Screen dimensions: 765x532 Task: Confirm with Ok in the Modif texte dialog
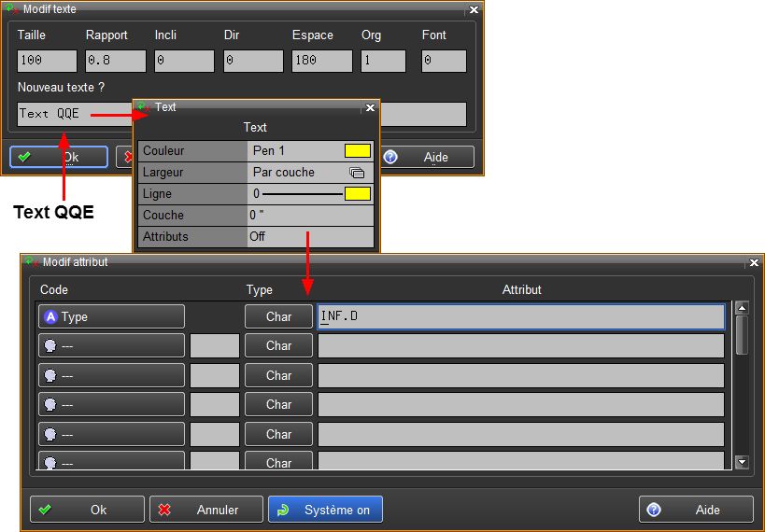pos(58,157)
